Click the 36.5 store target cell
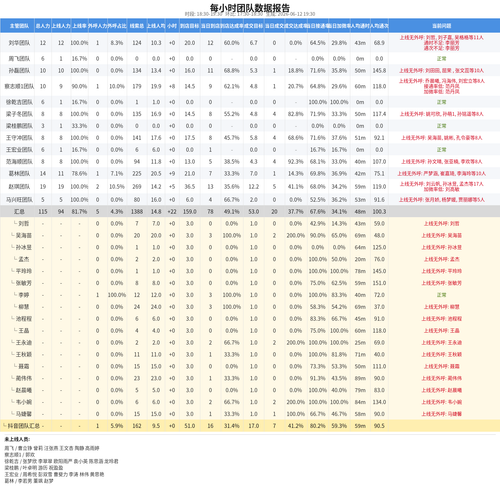The width and height of the screenshot is (500, 487). pyautogui.click(x=189, y=187)
